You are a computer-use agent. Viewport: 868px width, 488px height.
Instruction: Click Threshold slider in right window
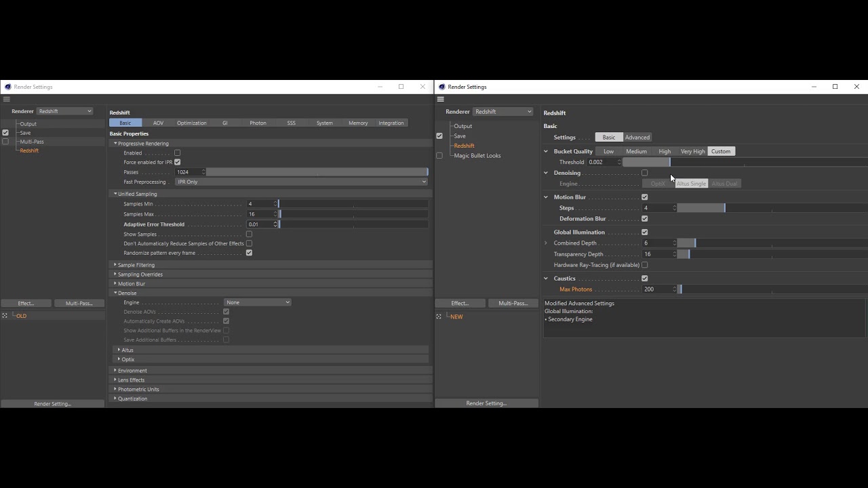[x=745, y=162]
